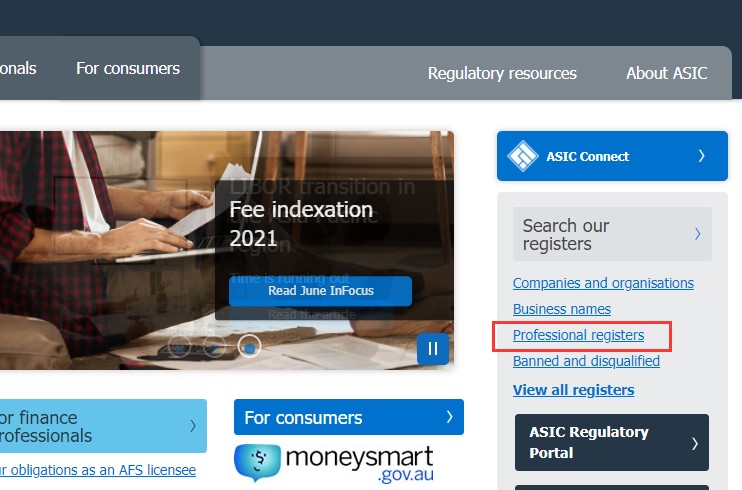Screen dimensions: 742x490
Task: Select the active third carousel dot
Action: click(x=249, y=346)
